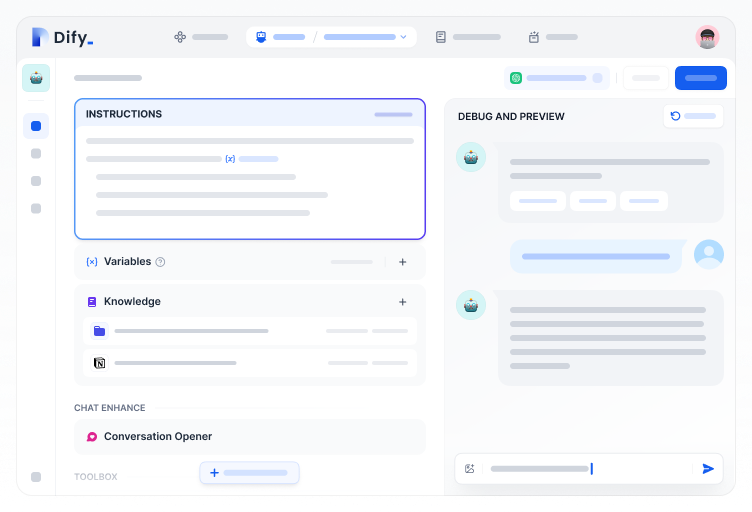
Task: Open the Conversation Opener feature
Action: click(249, 437)
